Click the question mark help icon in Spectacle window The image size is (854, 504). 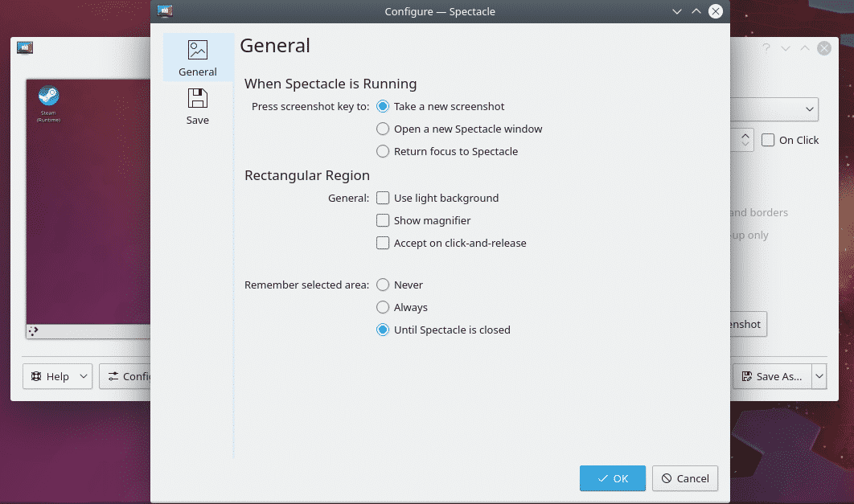pos(766,48)
